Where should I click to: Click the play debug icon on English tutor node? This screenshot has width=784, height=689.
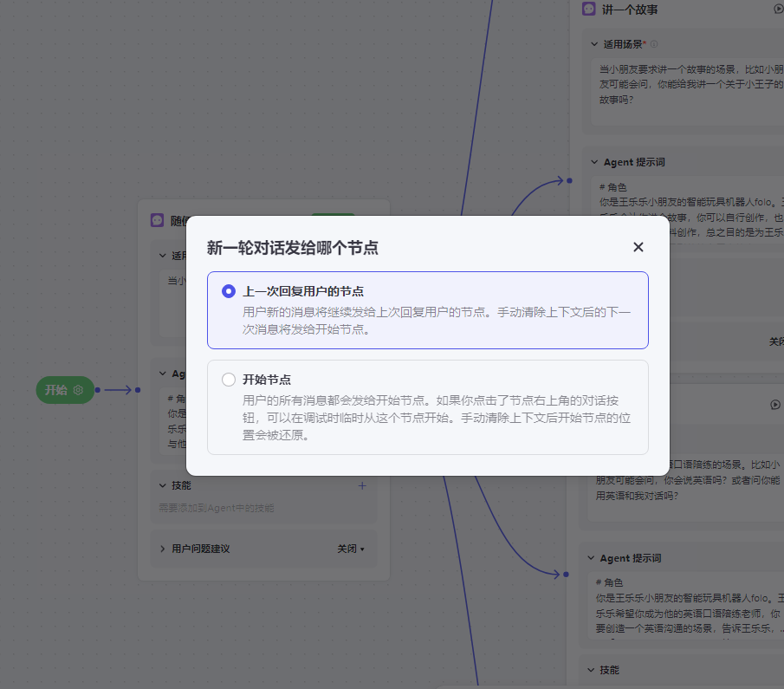pyautogui.click(x=775, y=405)
